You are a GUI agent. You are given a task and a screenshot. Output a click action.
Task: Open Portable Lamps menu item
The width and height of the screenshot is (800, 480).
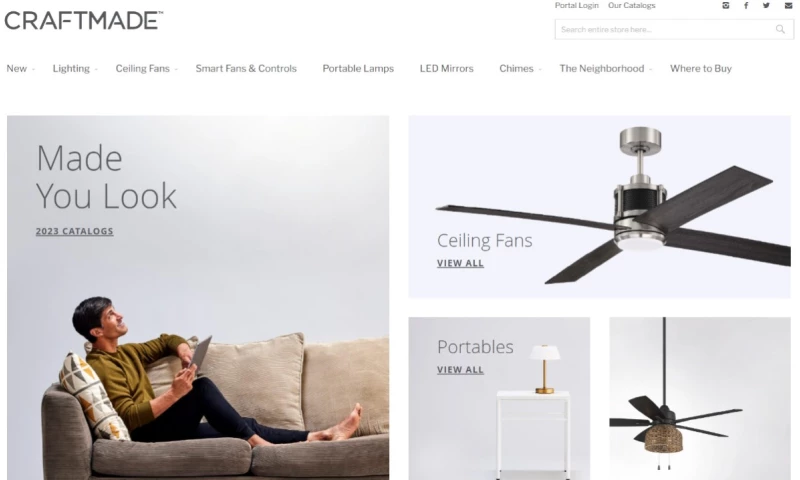point(358,68)
